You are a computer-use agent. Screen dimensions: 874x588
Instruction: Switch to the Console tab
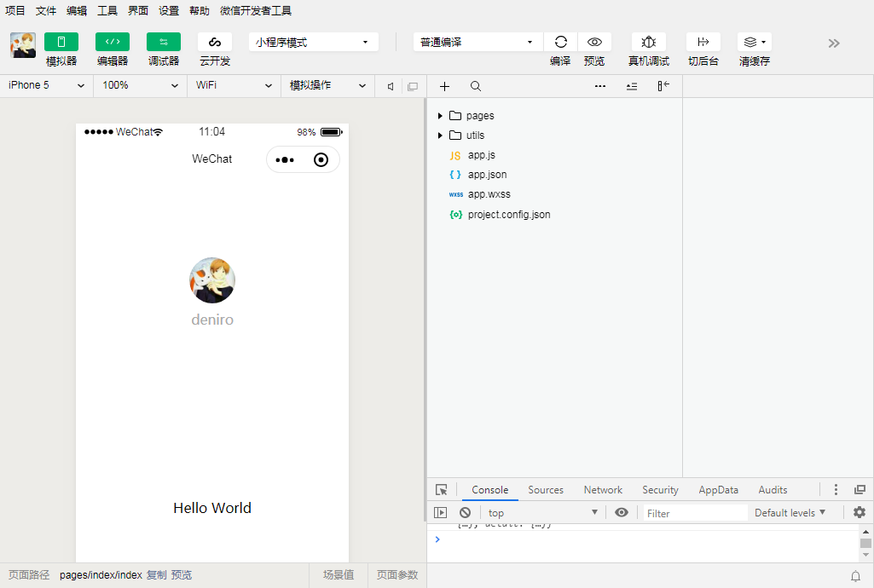(490, 490)
